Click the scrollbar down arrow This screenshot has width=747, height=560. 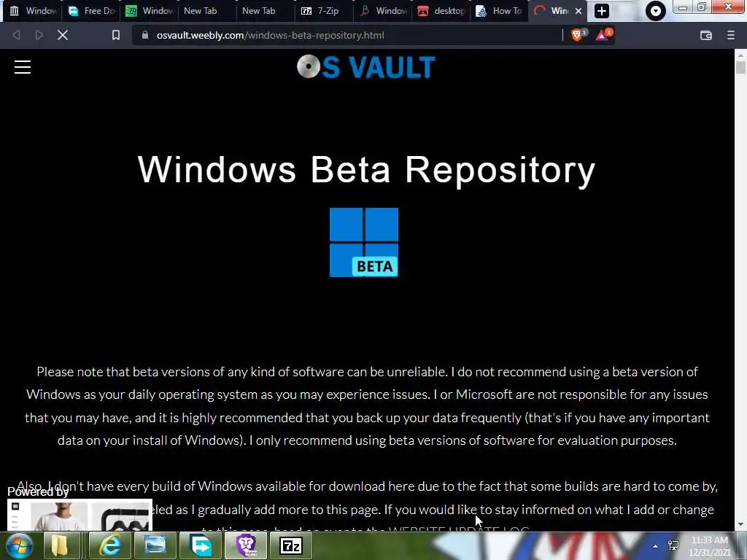[740, 524]
